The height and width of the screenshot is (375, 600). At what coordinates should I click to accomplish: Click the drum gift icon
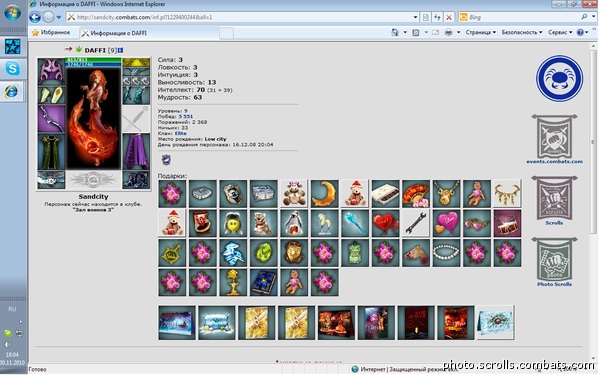click(507, 223)
